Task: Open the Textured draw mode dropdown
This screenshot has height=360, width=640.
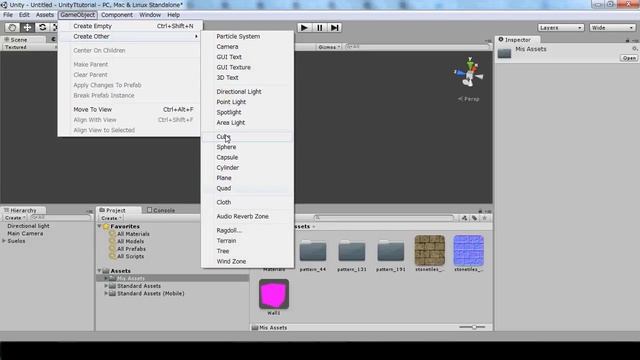Action: coord(29,47)
